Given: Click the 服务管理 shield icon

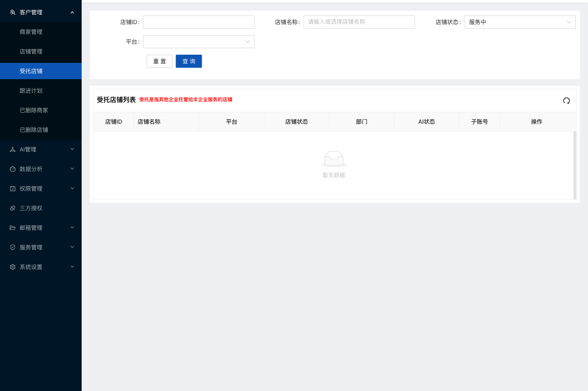Looking at the screenshot, I should tap(13, 247).
